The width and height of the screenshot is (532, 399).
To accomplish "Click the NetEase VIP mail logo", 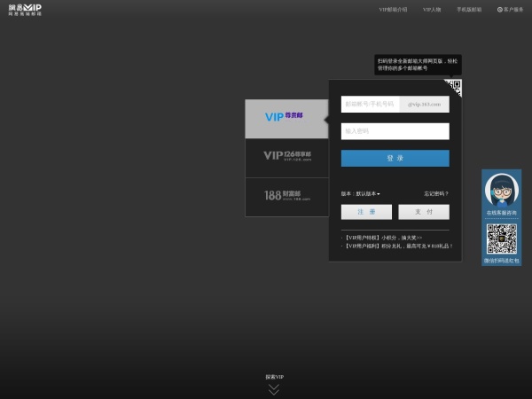I will pyautogui.click(x=25, y=10).
